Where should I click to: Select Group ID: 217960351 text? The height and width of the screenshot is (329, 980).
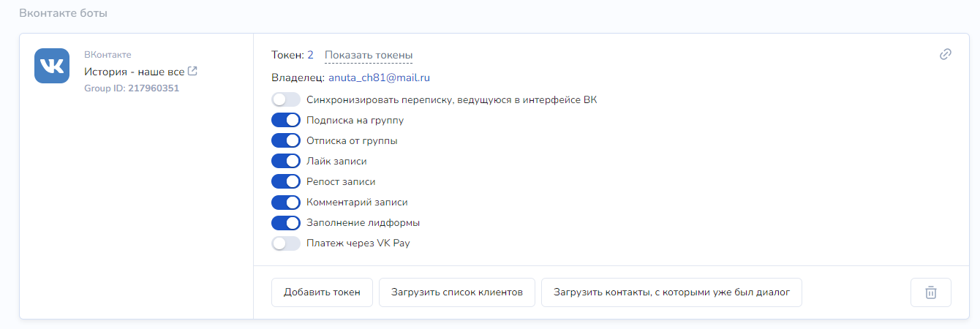pyautogui.click(x=132, y=88)
